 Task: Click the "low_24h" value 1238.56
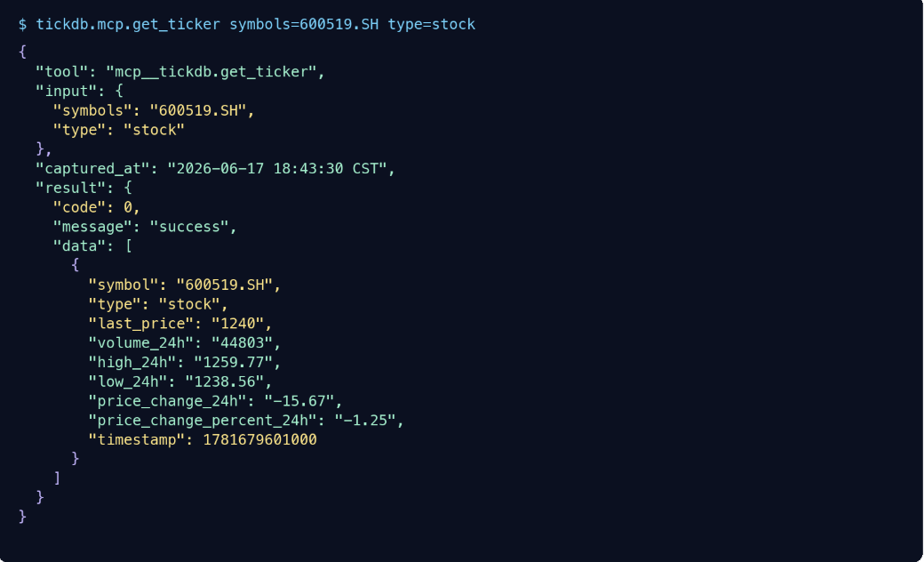[x=225, y=381]
